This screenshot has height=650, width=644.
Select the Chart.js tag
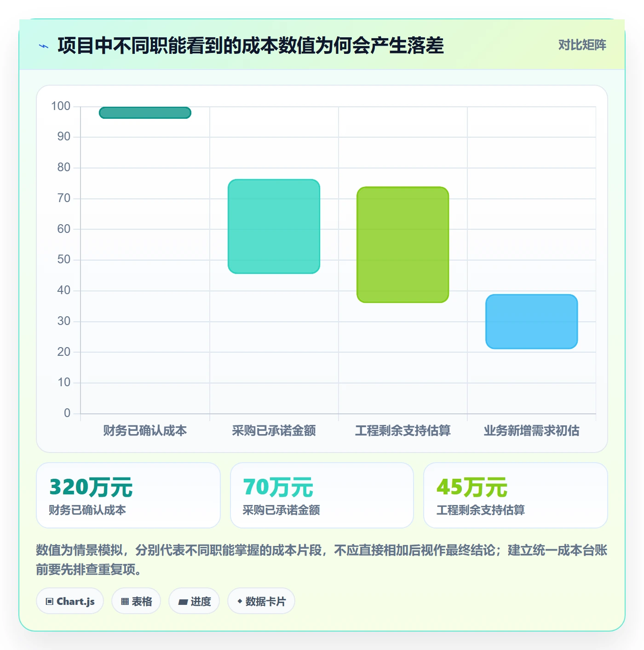70,601
